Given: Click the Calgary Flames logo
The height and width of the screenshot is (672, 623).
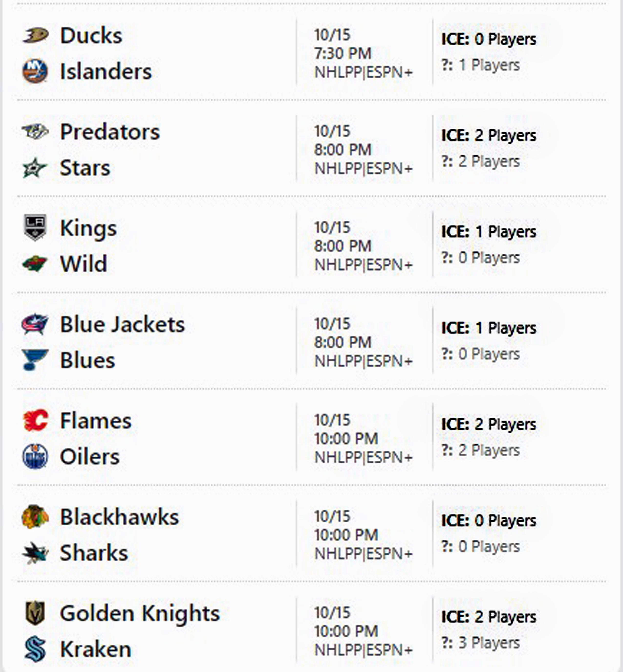Looking at the screenshot, I should (35, 421).
